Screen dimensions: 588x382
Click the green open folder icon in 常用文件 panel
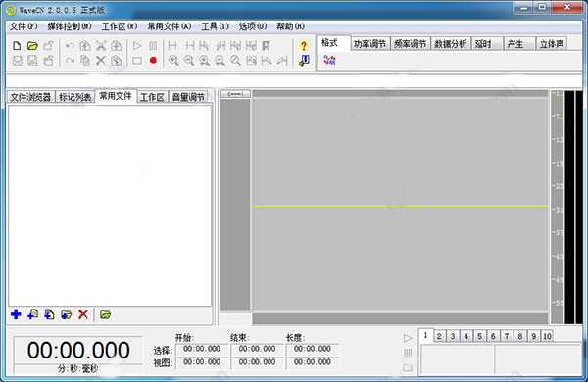pyautogui.click(x=106, y=314)
